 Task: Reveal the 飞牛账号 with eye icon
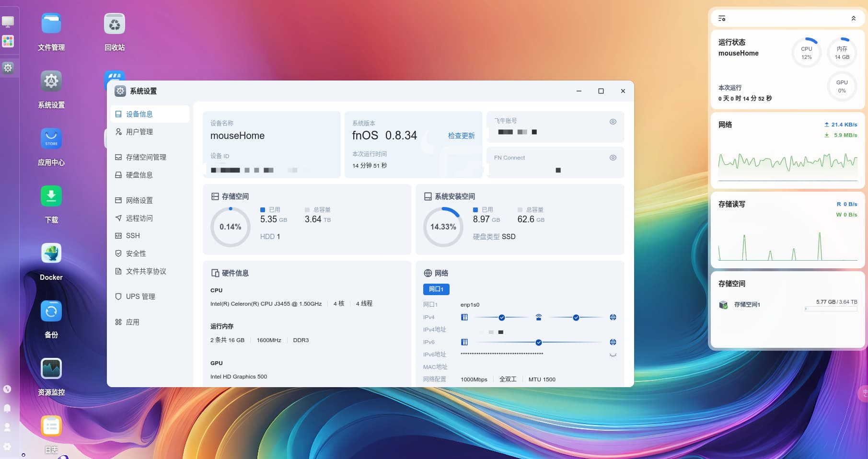pyautogui.click(x=613, y=122)
